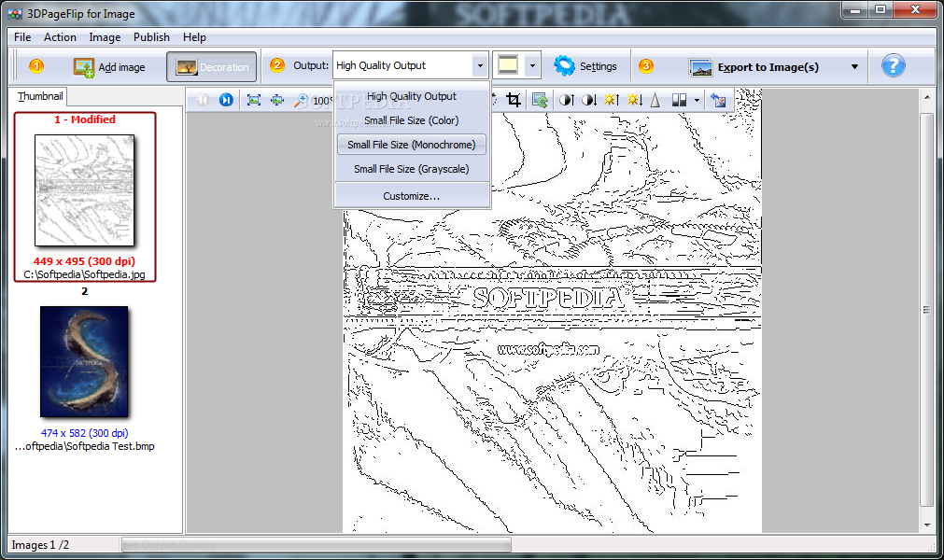
Task: Click the split/compare view icon
Action: 679,100
